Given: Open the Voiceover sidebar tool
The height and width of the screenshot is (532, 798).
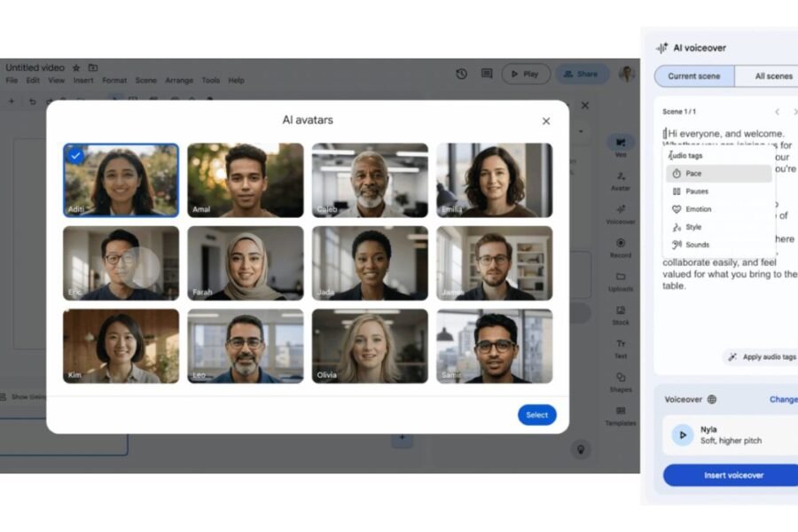Looking at the screenshot, I should [621, 215].
